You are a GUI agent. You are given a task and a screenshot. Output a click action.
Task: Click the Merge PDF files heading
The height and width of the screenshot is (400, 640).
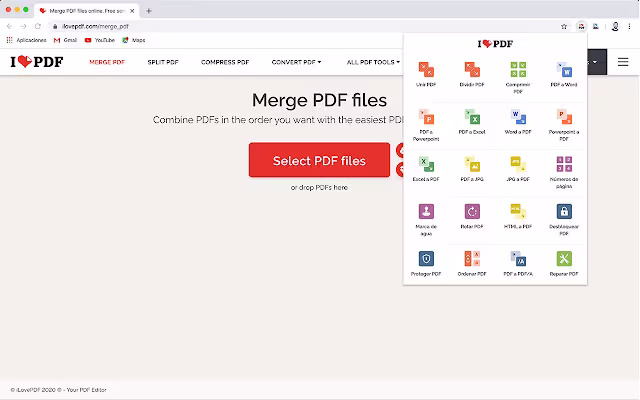pyautogui.click(x=319, y=100)
